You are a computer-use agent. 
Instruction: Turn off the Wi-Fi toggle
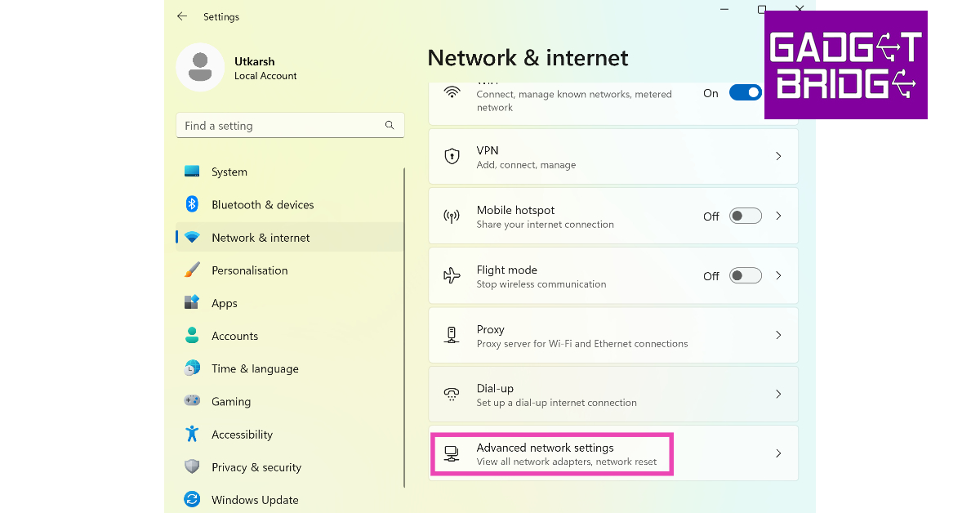(746, 93)
